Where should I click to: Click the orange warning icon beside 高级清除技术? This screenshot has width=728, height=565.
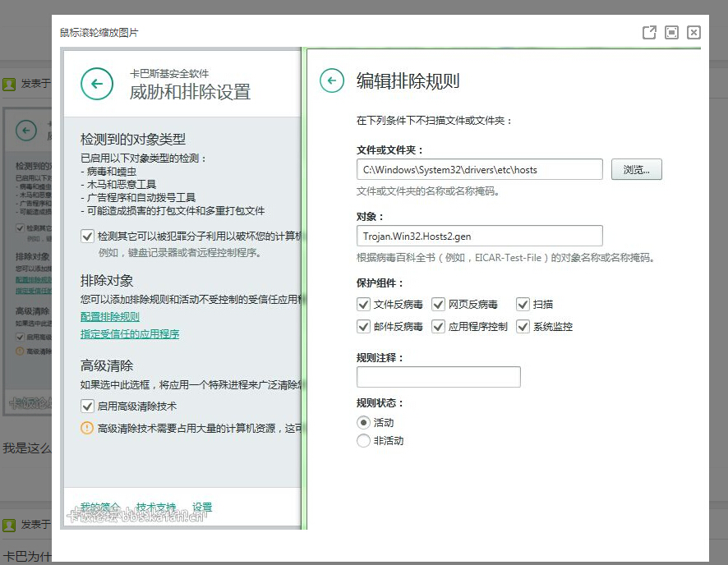[x=87, y=428]
